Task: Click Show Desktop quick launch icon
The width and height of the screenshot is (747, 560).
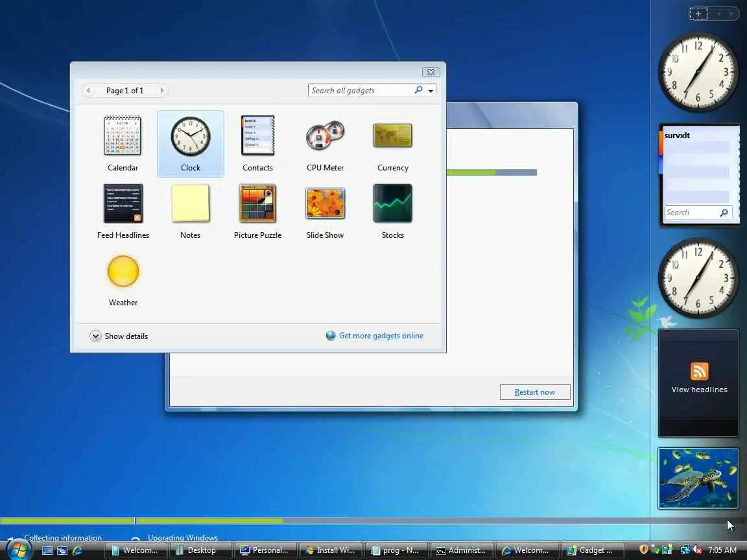Action: [x=47, y=550]
